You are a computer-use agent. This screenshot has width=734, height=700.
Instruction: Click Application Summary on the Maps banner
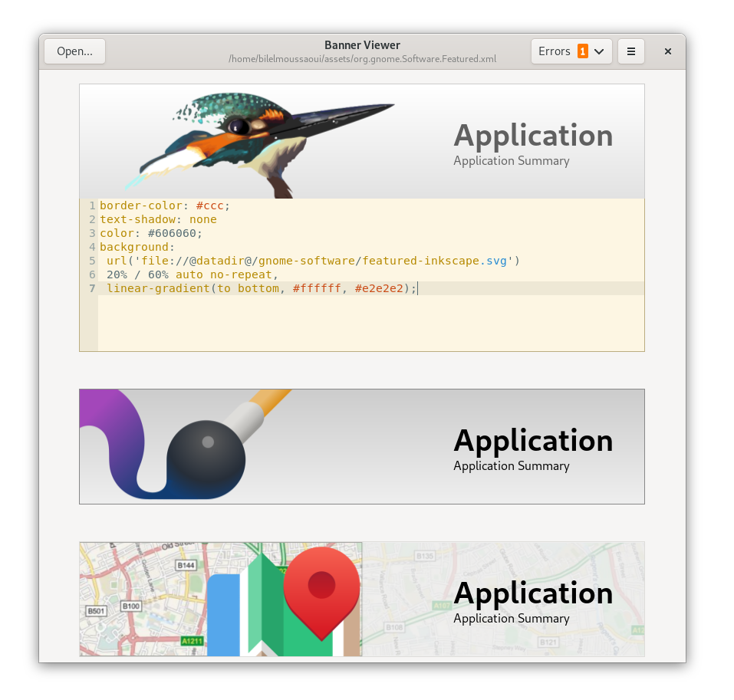(511, 619)
